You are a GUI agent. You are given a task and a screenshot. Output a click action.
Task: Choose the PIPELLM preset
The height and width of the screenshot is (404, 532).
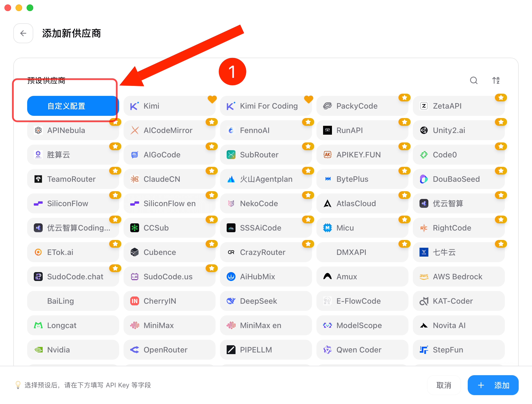pyautogui.click(x=266, y=350)
